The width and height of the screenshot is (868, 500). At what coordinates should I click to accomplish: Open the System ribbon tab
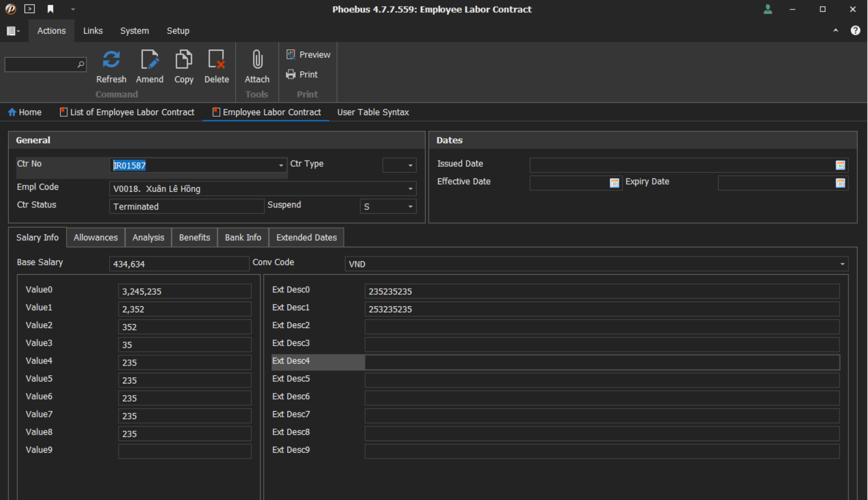click(x=134, y=31)
